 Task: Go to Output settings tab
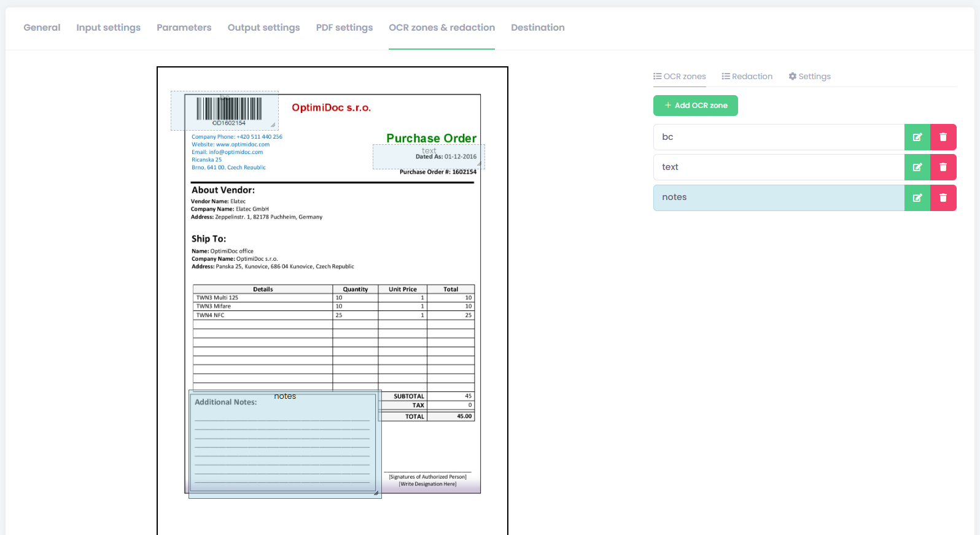coord(263,28)
